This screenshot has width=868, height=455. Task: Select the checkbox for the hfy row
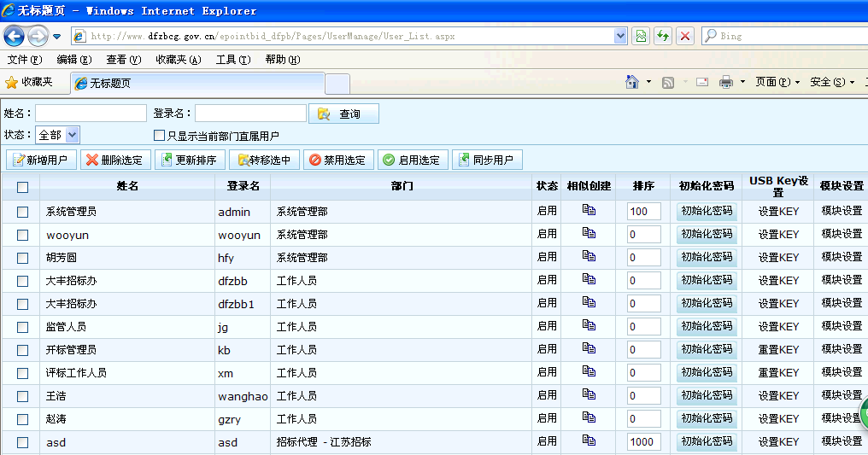22,258
